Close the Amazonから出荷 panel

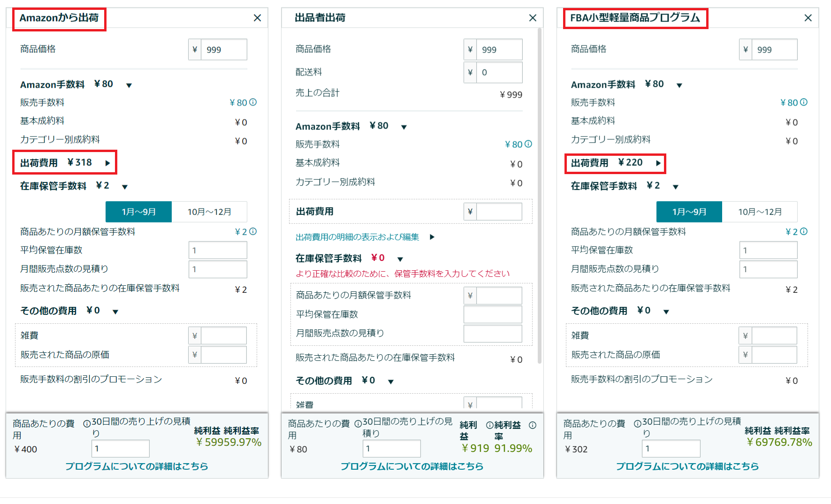(257, 18)
